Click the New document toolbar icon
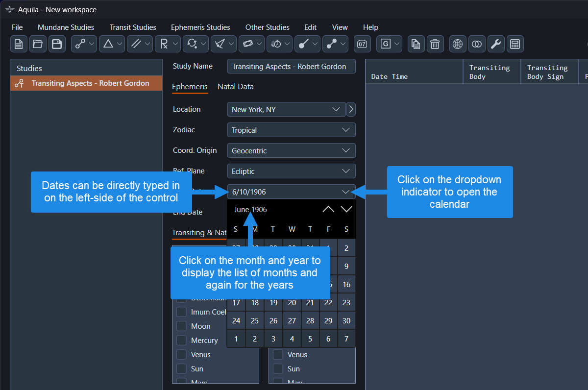Image resolution: width=588 pixels, height=390 pixels. (x=19, y=44)
